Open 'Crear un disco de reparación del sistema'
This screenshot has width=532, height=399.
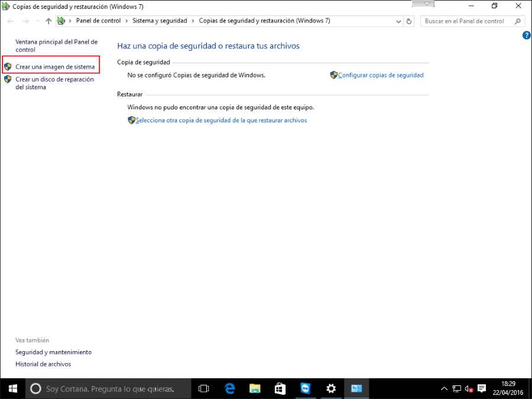point(54,83)
